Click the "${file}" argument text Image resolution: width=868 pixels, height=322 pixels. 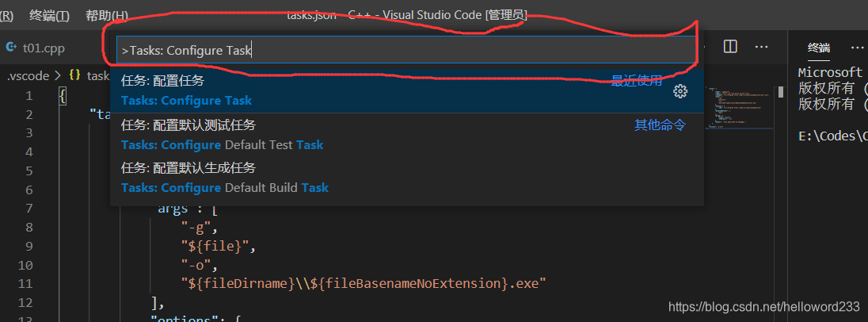(x=218, y=246)
